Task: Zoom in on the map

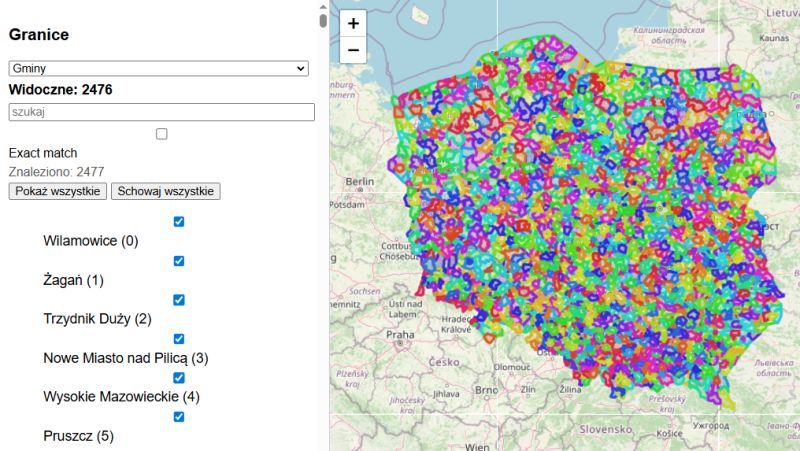Action: click(353, 23)
